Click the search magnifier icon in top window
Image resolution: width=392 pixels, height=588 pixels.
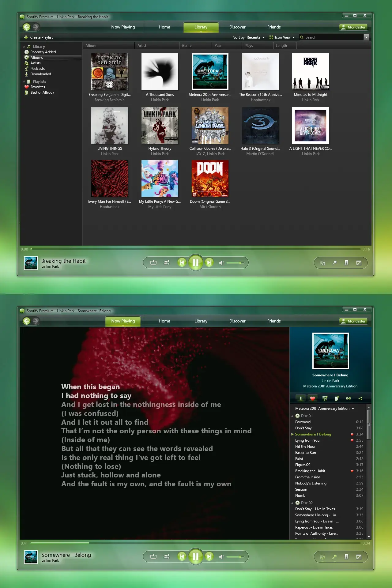click(302, 37)
